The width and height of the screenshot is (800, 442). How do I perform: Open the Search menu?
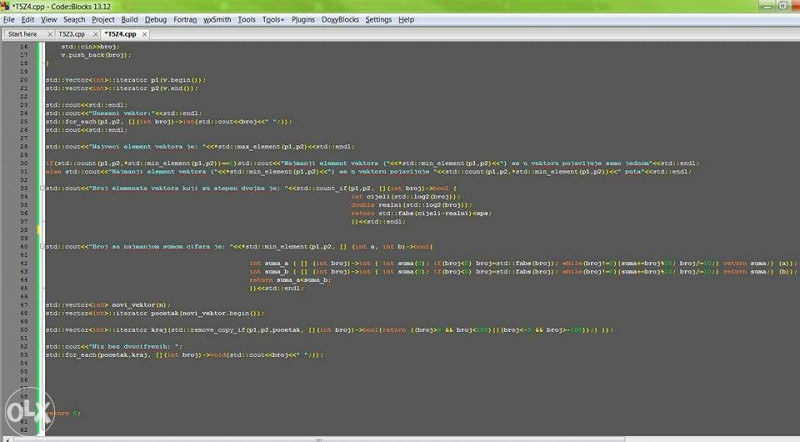[74, 19]
